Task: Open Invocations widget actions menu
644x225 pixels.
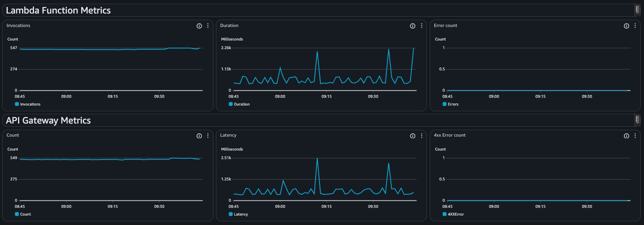Action: [208, 26]
